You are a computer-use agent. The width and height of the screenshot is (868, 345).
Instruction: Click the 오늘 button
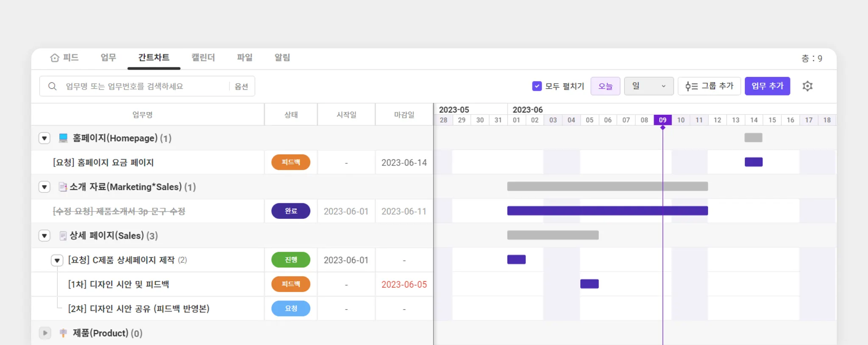[x=605, y=86]
